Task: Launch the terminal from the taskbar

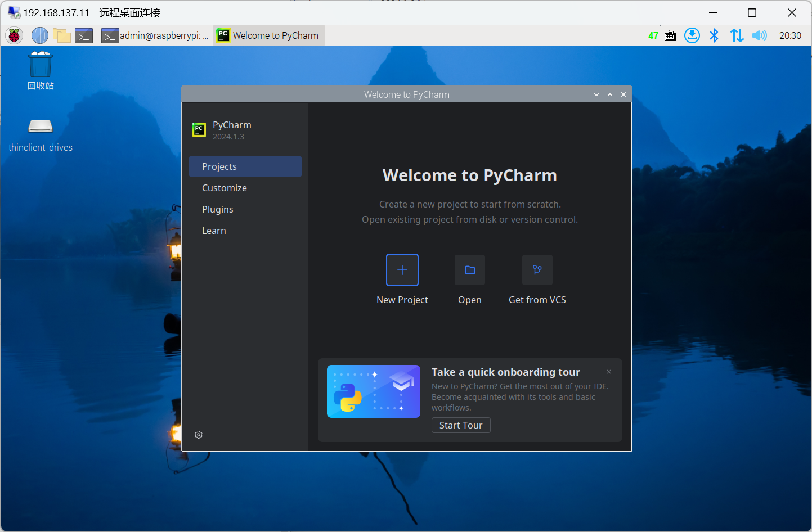Action: coord(84,35)
